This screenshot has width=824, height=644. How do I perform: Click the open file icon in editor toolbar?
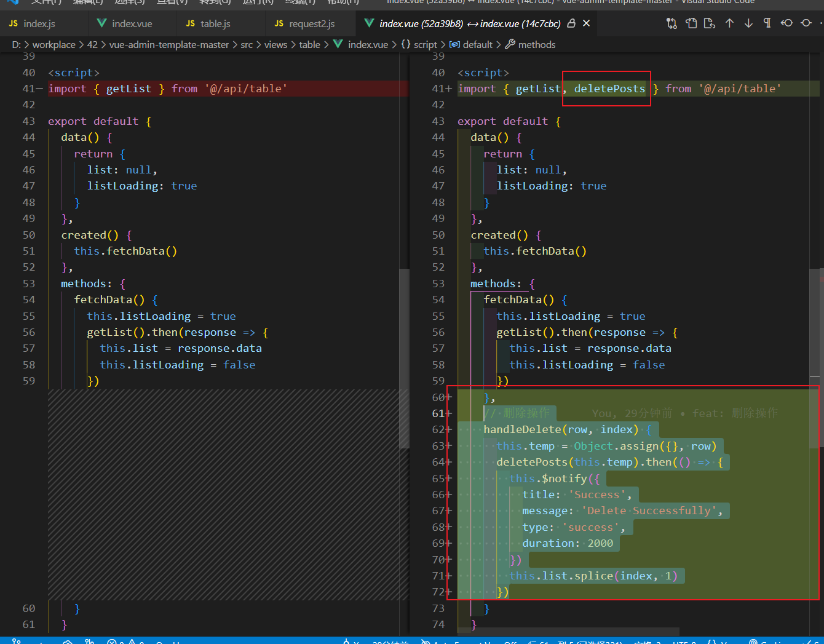pyautogui.click(x=691, y=23)
